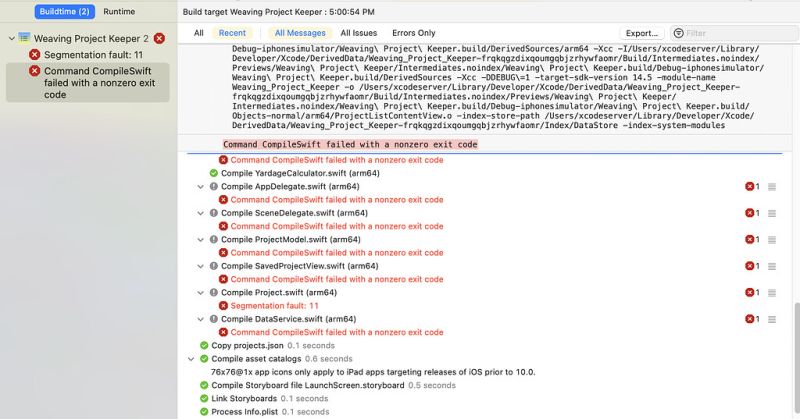The height and width of the screenshot is (419, 800).
Task: Click status icon of DataService.swift row
Action: pos(214,319)
